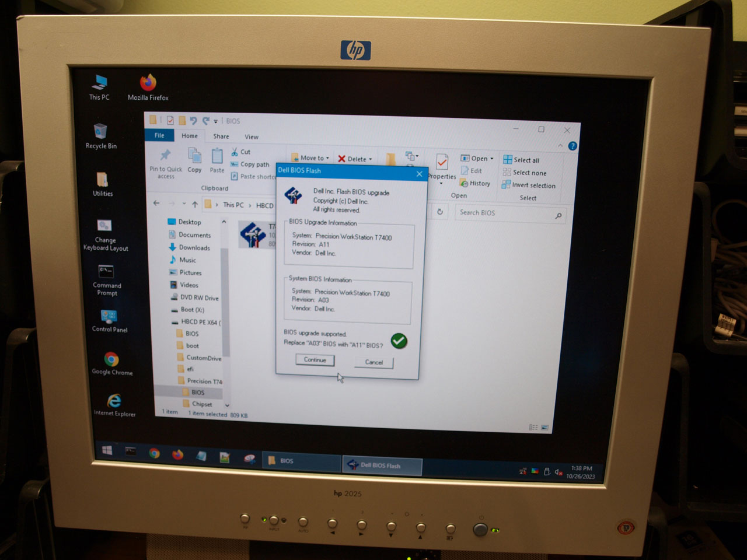This screenshot has height=560, width=747.
Task: Select Downloads in the navigation pane
Action: 189,247
